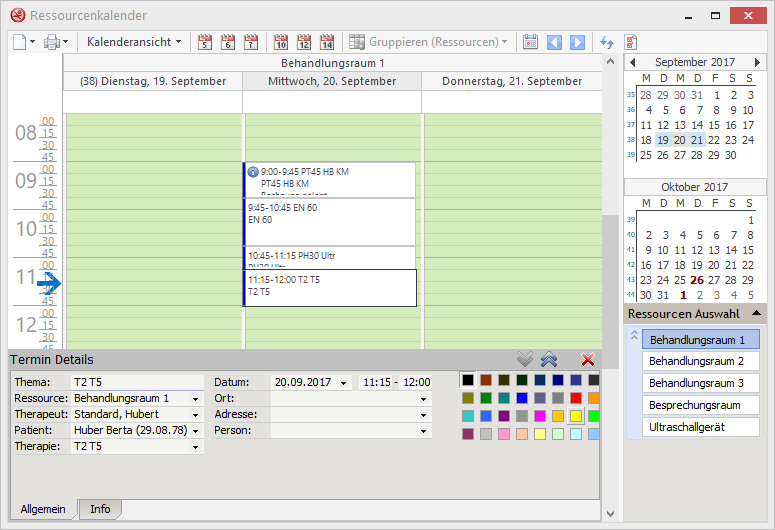Go to previous period with left arrow
The image size is (775, 530).
[555, 42]
